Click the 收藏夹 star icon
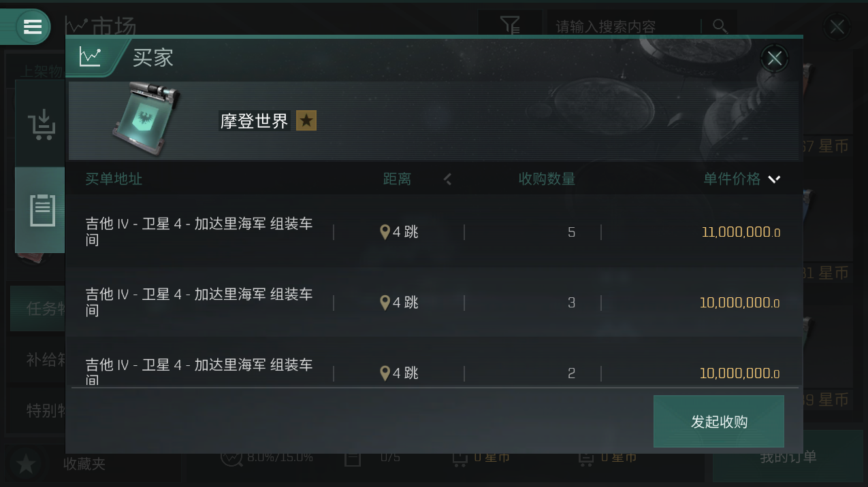The height and width of the screenshot is (487, 868). 26,465
